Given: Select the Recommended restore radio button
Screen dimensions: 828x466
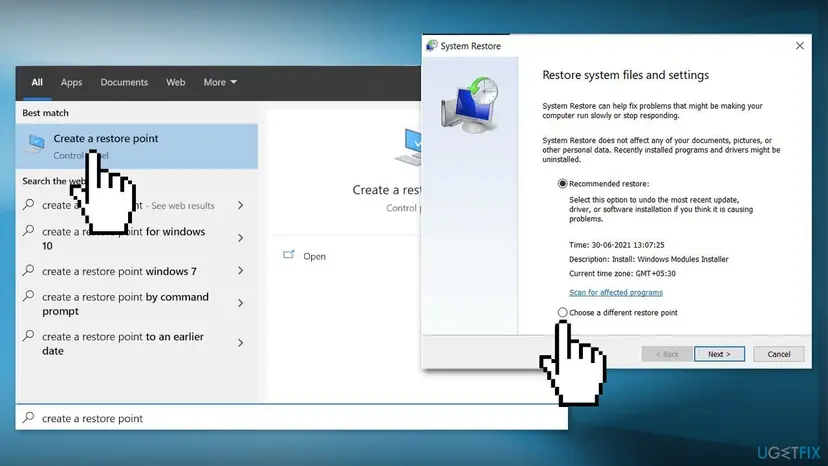Looking at the screenshot, I should [x=562, y=183].
